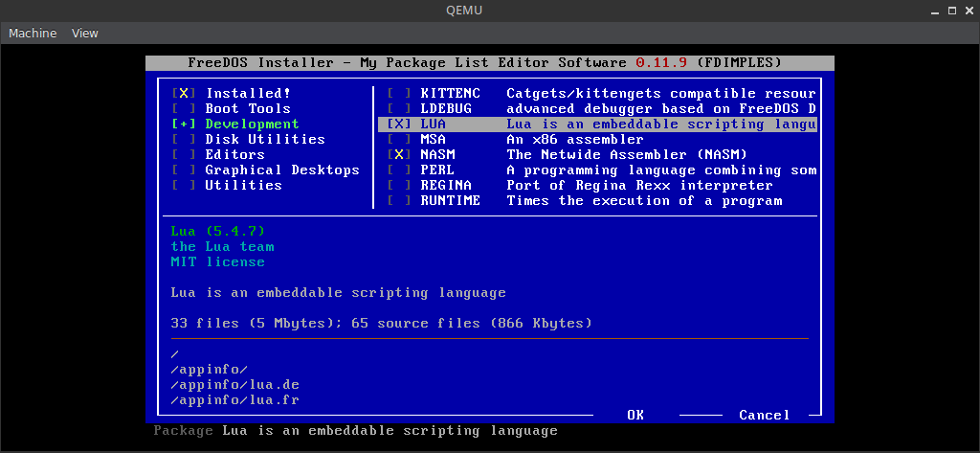Check the KITTENC package checkbox
980x453 pixels.
(x=399, y=93)
